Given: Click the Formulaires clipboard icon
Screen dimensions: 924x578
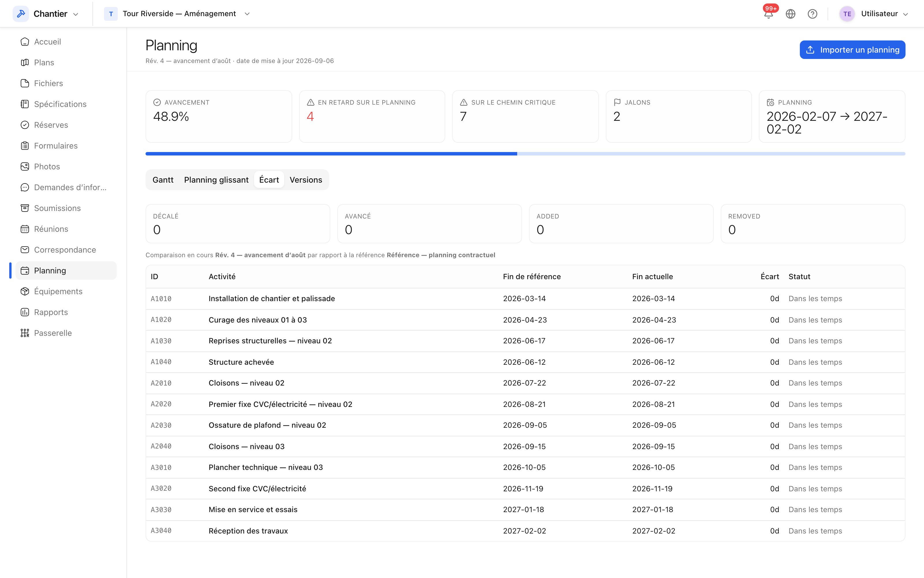Looking at the screenshot, I should click(x=25, y=146).
